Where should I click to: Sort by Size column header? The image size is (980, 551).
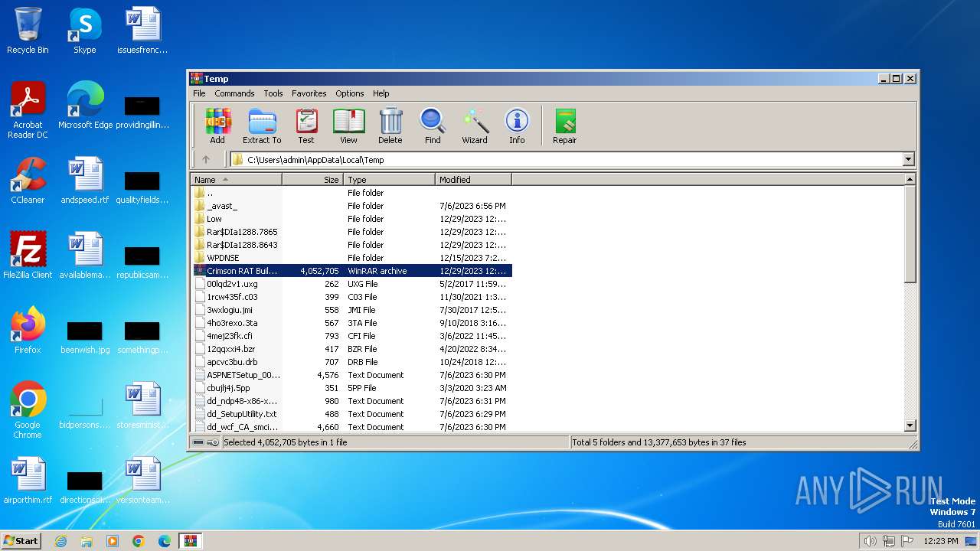coord(312,180)
